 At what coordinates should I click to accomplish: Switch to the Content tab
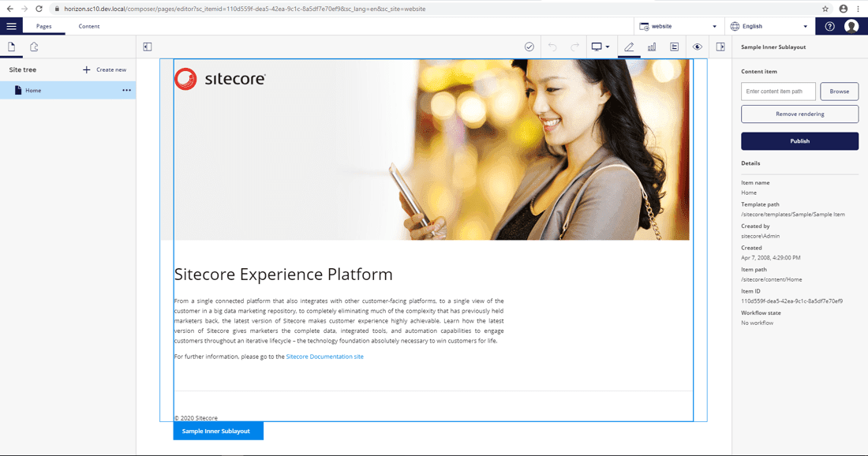89,26
